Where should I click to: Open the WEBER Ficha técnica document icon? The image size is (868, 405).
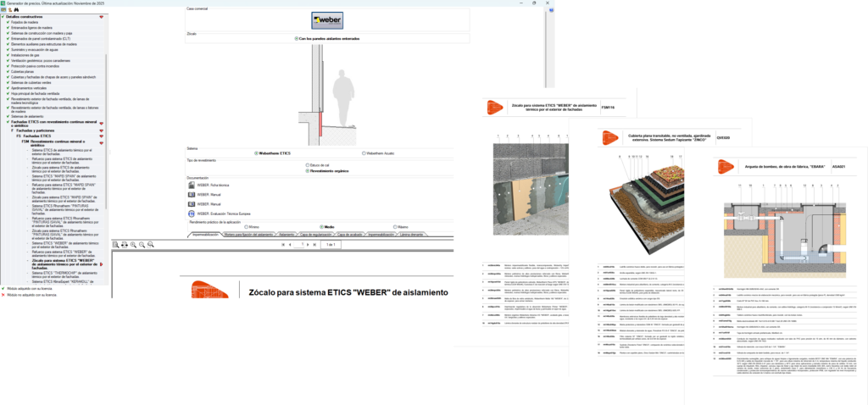pos(192,186)
